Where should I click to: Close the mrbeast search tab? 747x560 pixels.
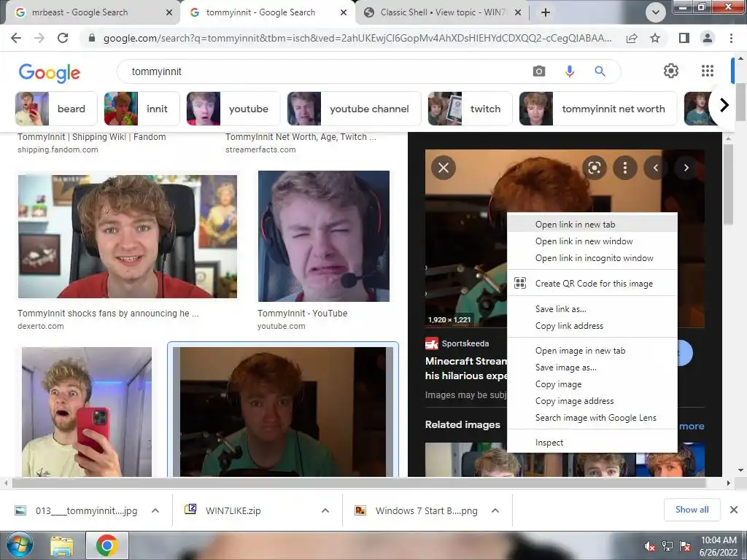(169, 13)
